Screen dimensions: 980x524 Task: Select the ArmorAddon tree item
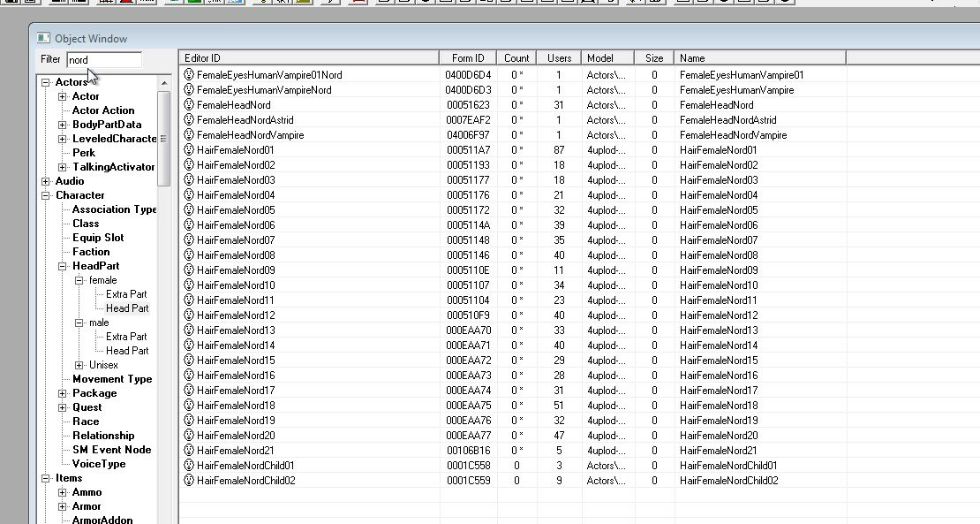[x=102, y=520]
